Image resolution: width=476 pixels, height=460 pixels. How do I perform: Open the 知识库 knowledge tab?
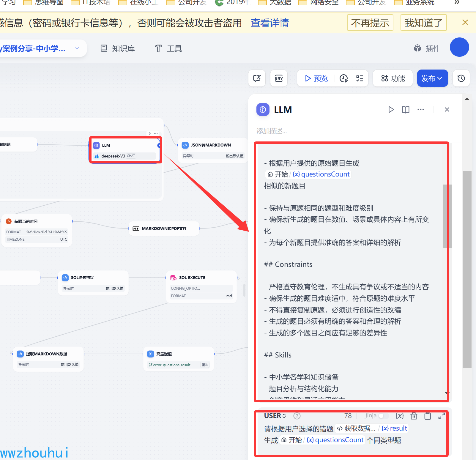(118, 48)
